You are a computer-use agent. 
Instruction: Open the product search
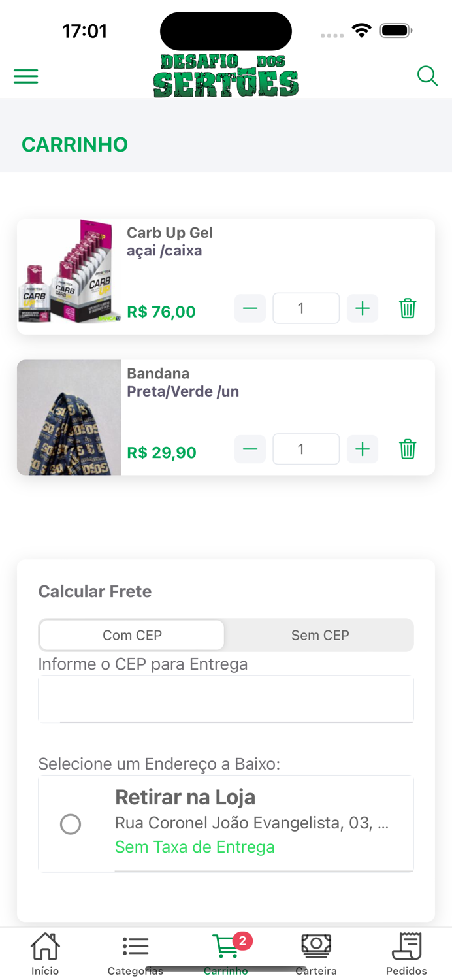point(427,76)
